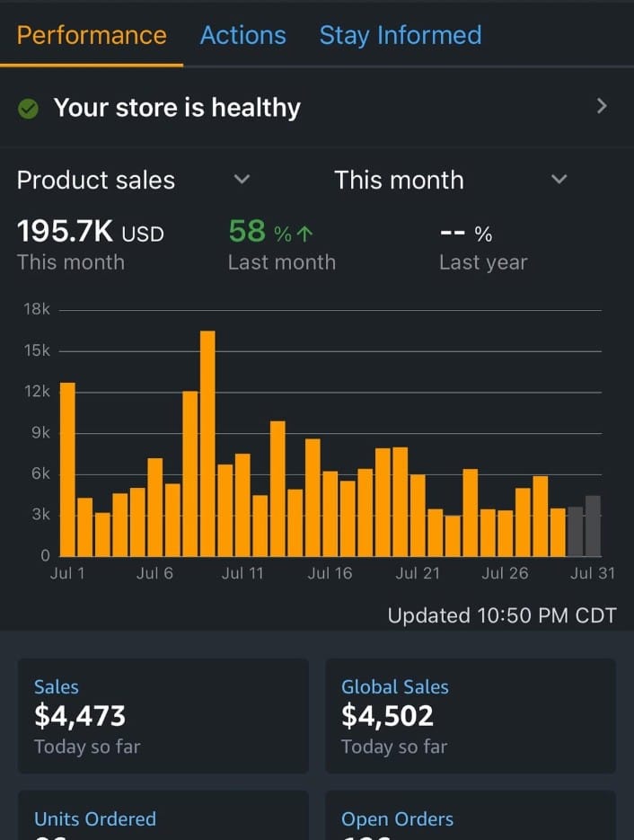Image resolution: width=634 pixels, height=840 pixels.
Task: Open the Sales card showing $4,473
Action: pos(163,716)
